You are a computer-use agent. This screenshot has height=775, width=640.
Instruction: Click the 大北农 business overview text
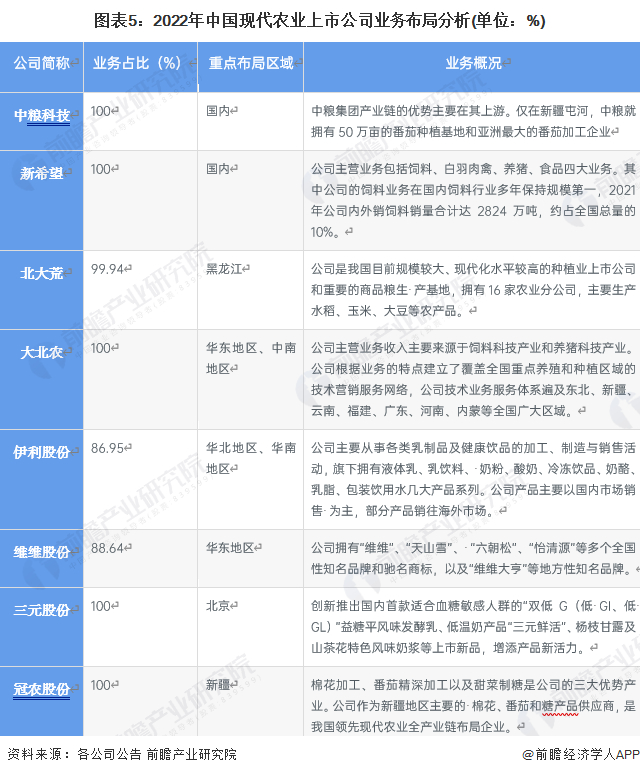(x=473, y=379)
